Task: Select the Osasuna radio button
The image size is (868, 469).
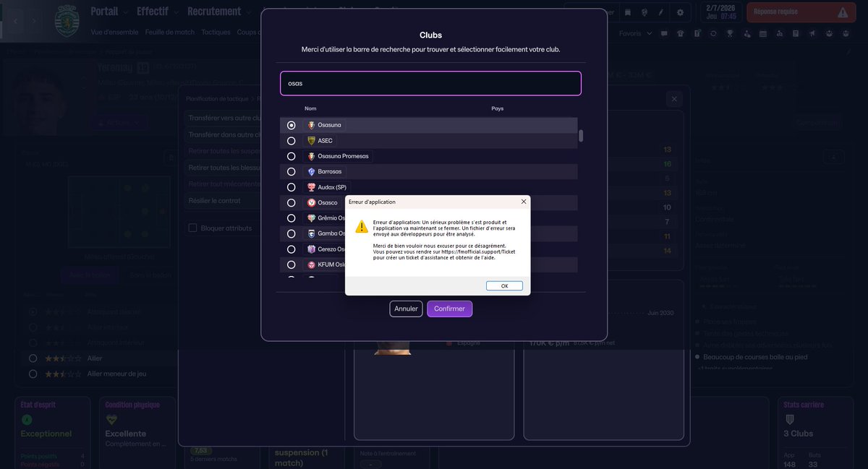Action: (x=292, y=125)
